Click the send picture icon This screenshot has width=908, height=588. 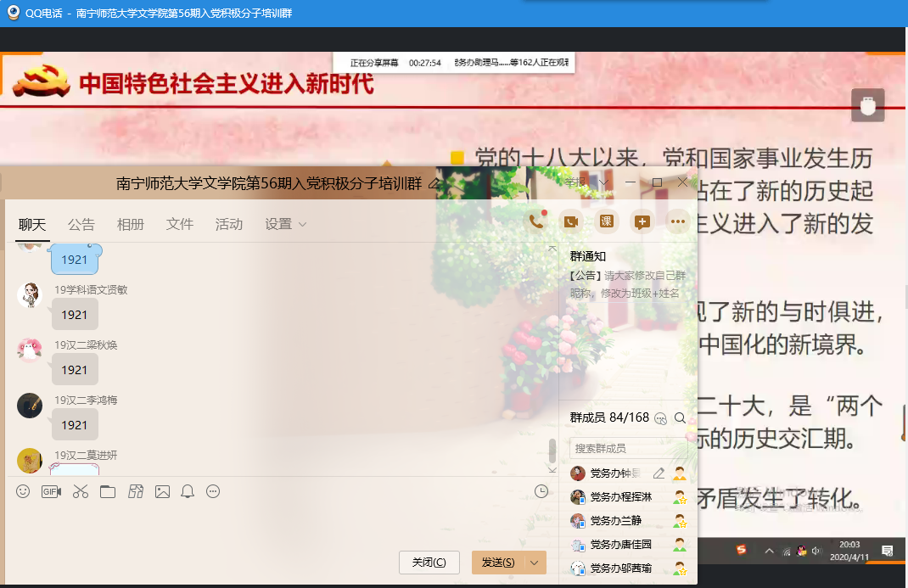click(162, 491)
